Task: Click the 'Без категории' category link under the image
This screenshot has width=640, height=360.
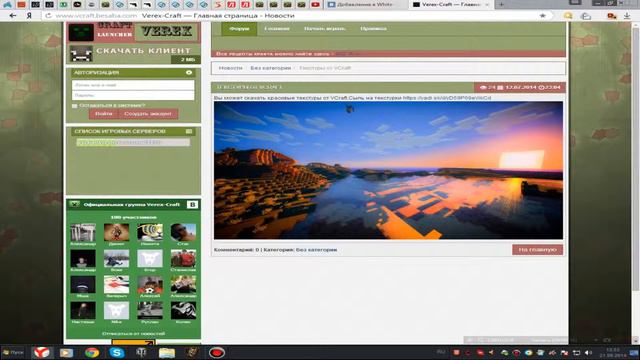Action: [316, 249]
